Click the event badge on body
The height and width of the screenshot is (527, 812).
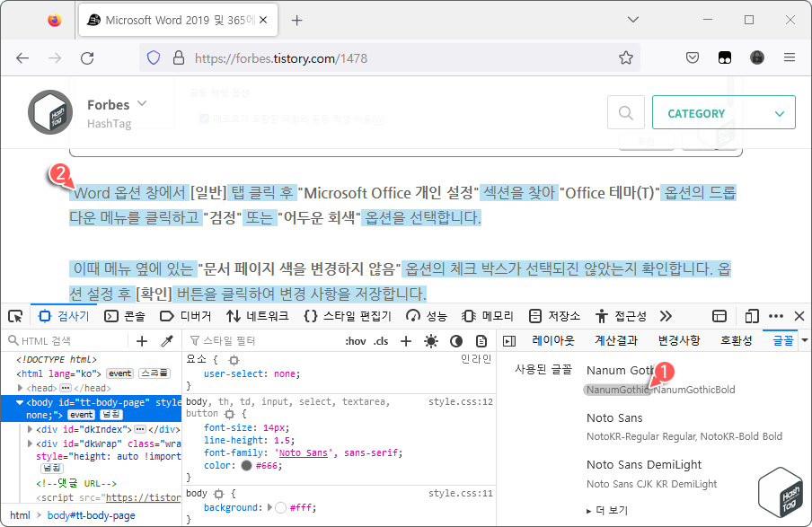coord(82,415)
